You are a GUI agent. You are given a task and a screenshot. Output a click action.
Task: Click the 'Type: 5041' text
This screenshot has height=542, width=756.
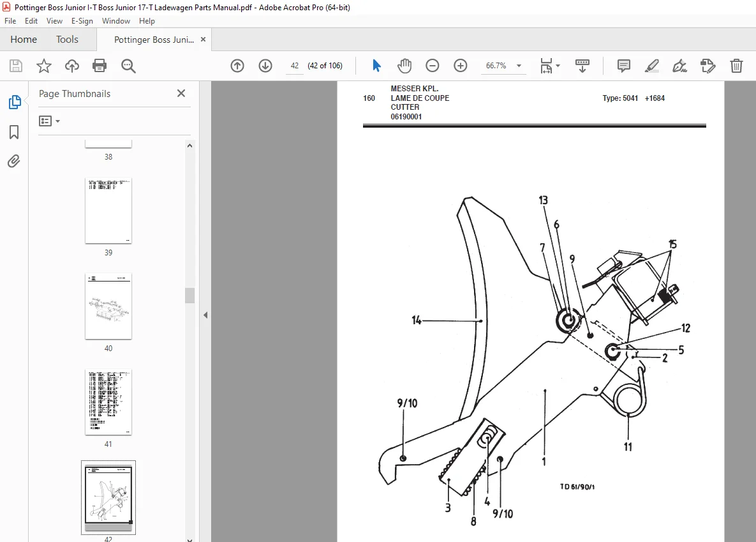point(620,98)
